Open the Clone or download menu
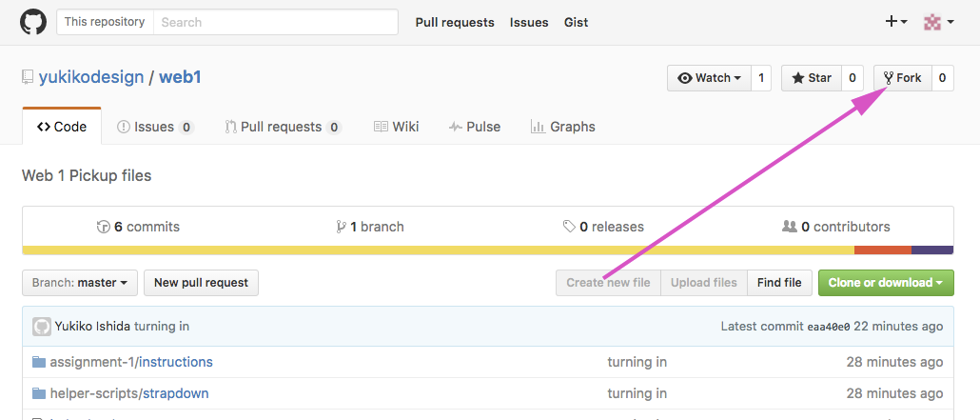The image size is (980, 420). pos(885,283)
